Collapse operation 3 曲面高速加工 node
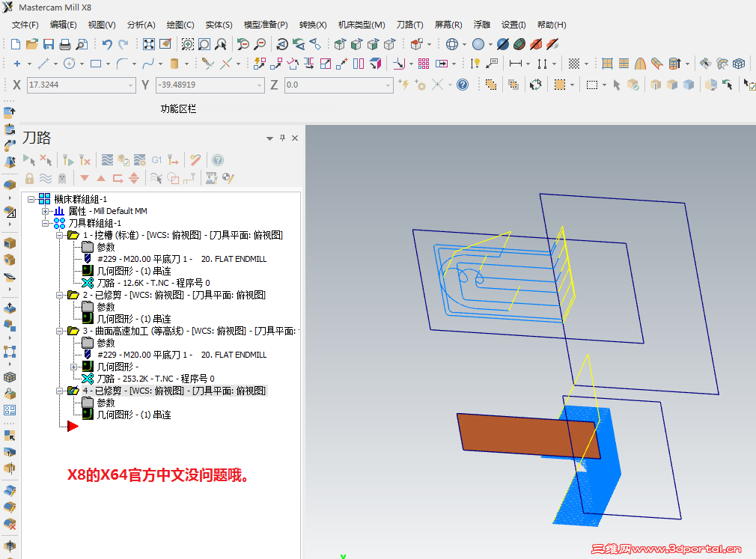 pos(59,331)
